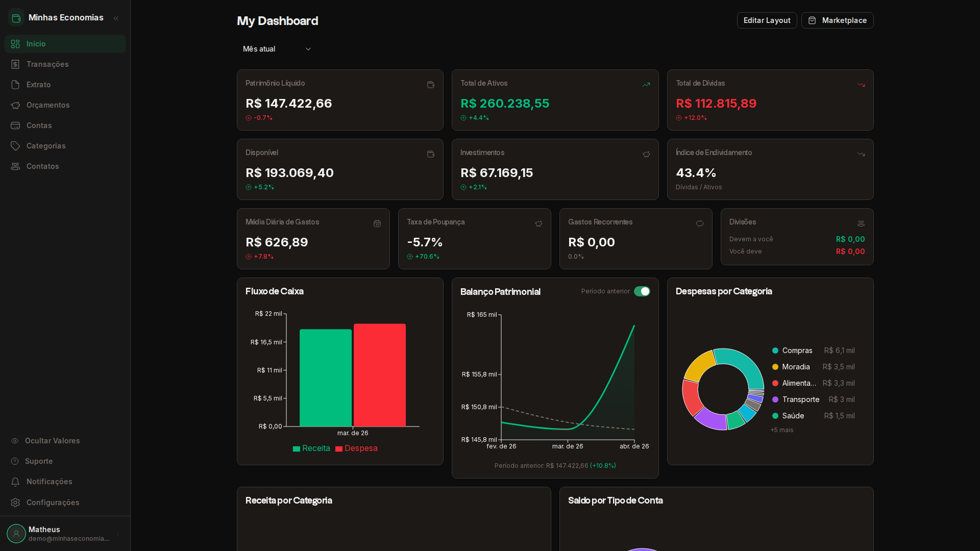Open the Mês atual dropdown
This screenshot has height=551, width=980.
[x=276, y=49]
